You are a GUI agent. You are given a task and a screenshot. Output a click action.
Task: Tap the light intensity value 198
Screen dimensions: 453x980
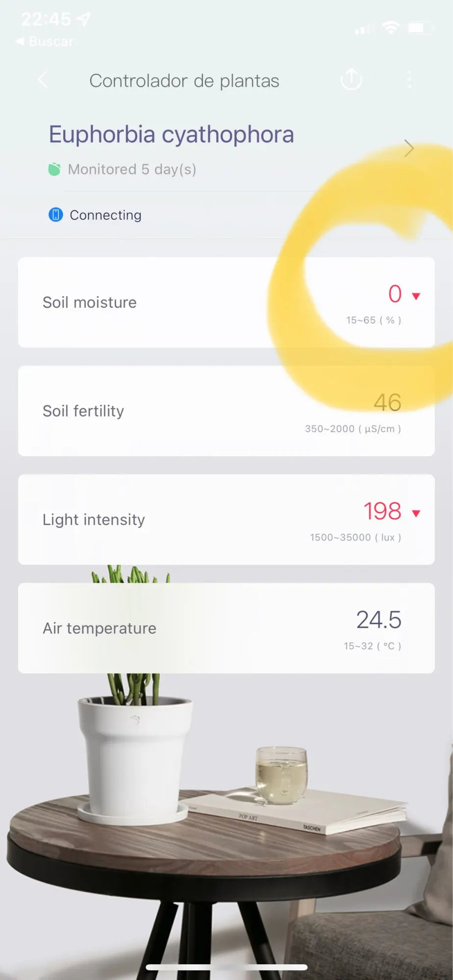pos(382,511)
